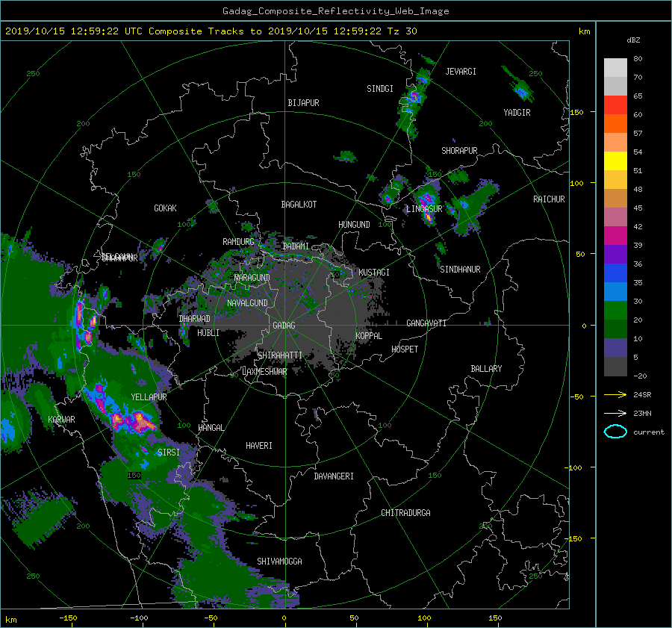Click the 51 dBZ yellow legend swatch
Image resolution: width=672 pixels, height=628 pixels.
click(615, 161)
